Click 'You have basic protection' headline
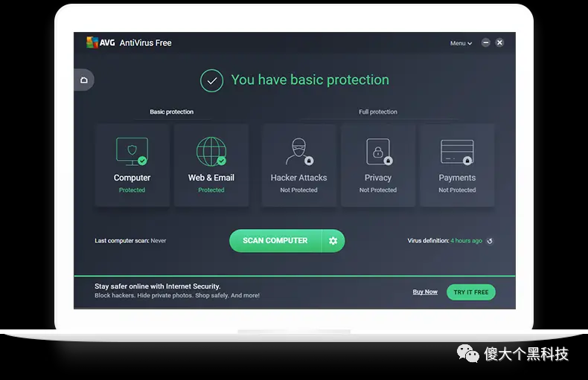 [310, 80]
